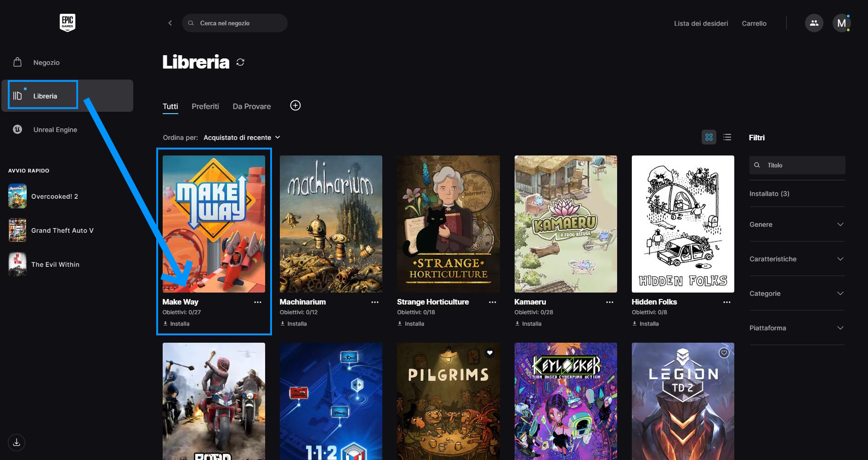Viewport: 868px width, 460px height.
Task: Switch to grid view layout
Action: (709, 137)
